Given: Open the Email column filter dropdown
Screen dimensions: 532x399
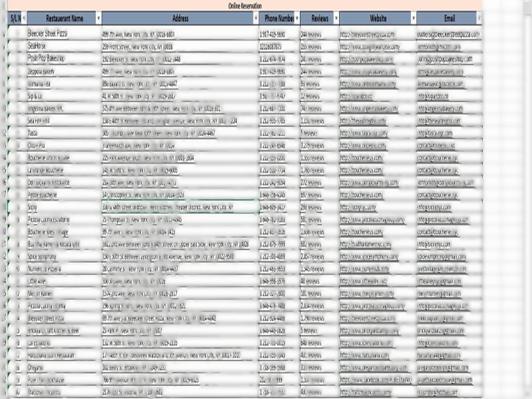Looking at the screenshot, I should (x=479, y=18).
